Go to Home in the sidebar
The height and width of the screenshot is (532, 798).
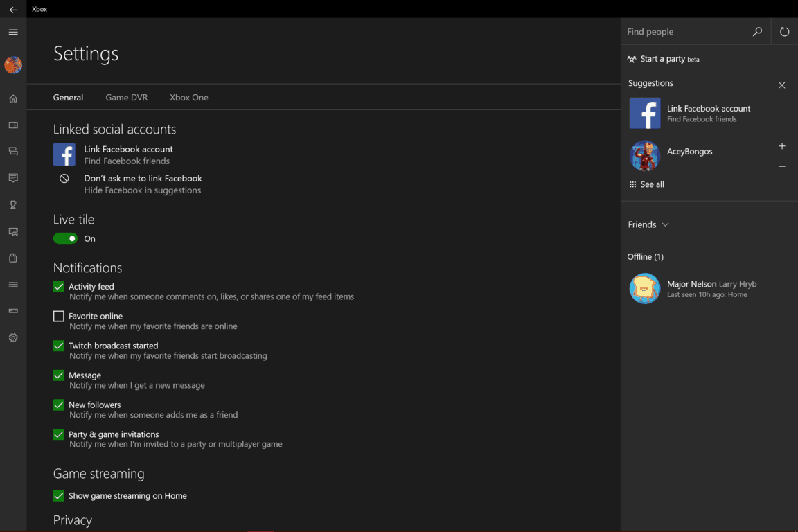(13, 99)
